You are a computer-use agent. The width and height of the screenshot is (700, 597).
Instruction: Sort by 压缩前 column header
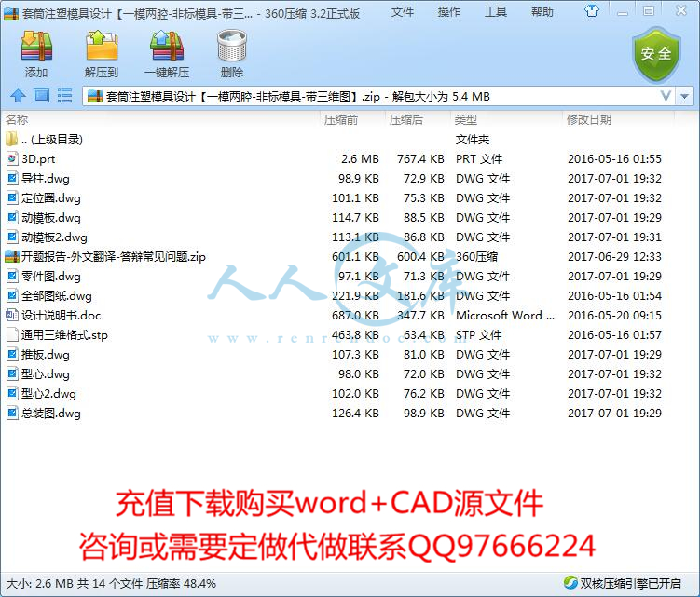[x=340, y=119]
